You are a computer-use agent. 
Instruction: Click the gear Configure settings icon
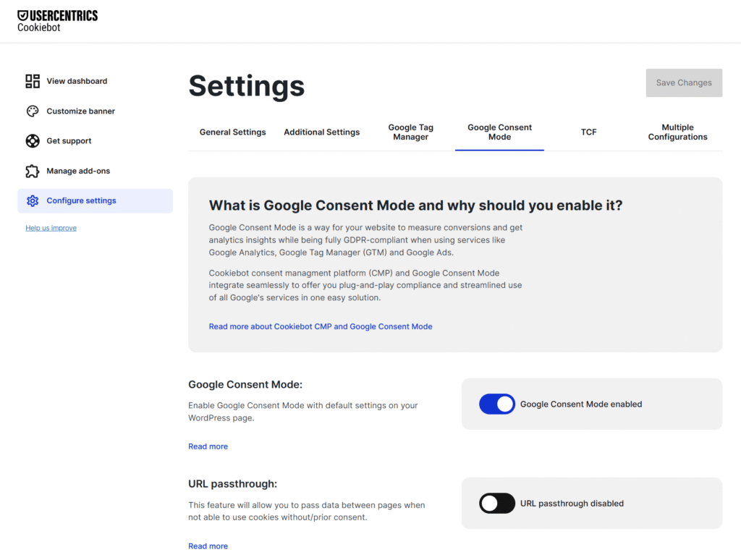(33, 201)
